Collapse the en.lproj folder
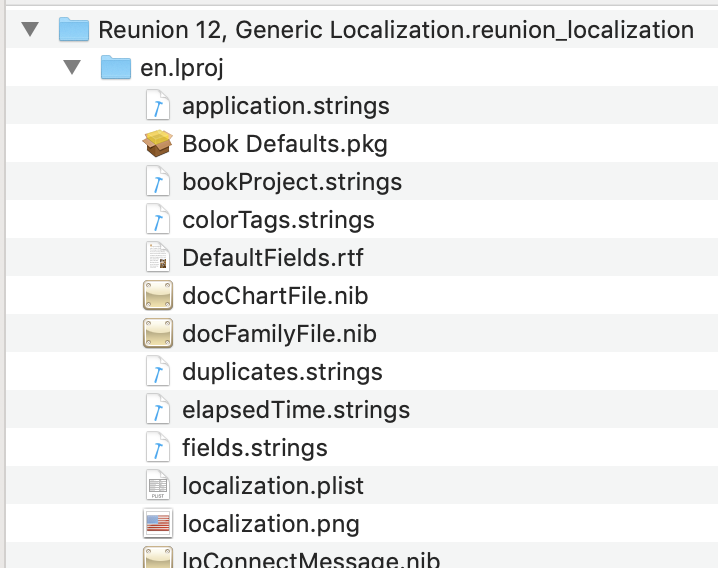The height and width of the screenshot is (568, 718). click(x=72, y=67)
